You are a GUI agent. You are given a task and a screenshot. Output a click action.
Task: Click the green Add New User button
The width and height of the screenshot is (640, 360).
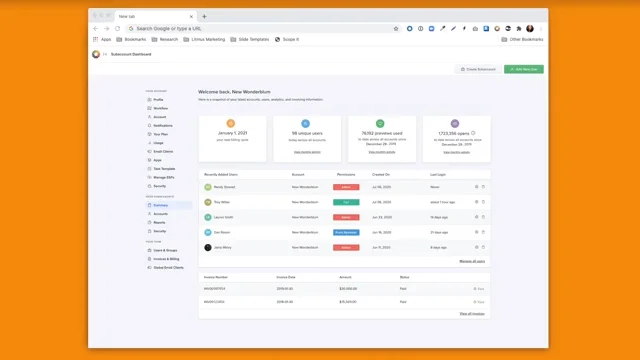[524, 69]
